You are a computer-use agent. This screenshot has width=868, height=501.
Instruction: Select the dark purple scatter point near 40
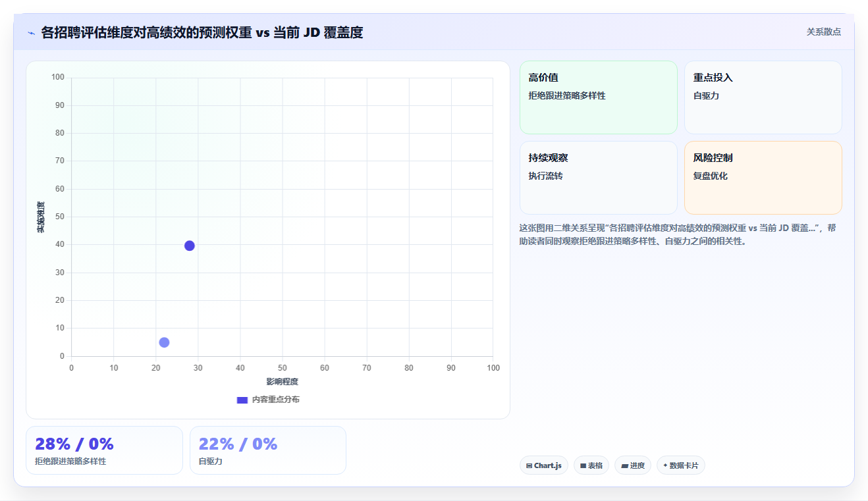[190, 246]
